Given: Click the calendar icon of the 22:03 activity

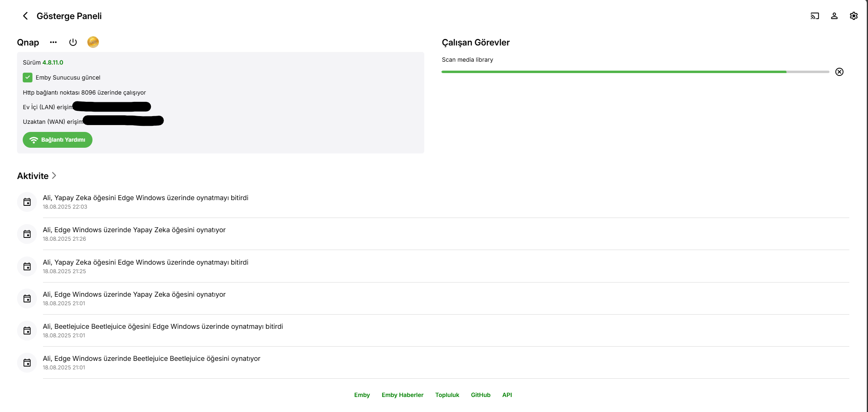Looking at the screenshot, I should pyautogui.click(x=27, y=202).
